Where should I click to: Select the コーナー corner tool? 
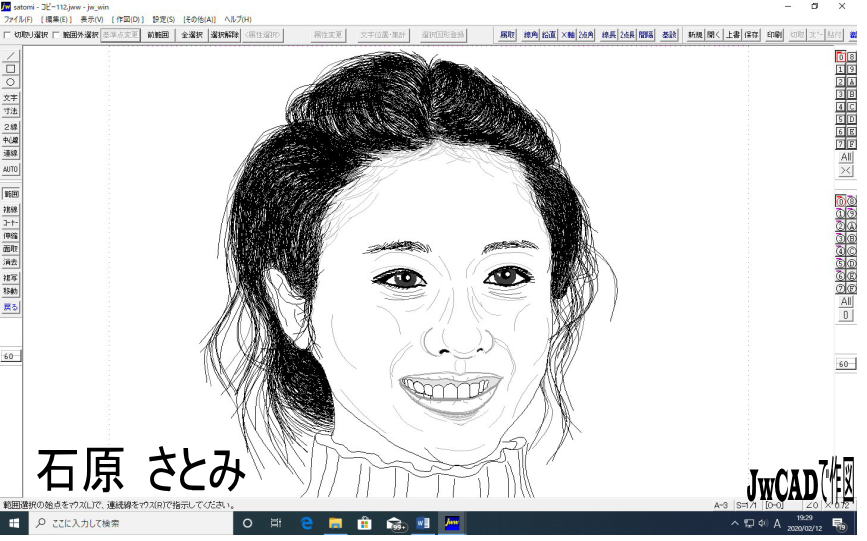coord(11,223)
